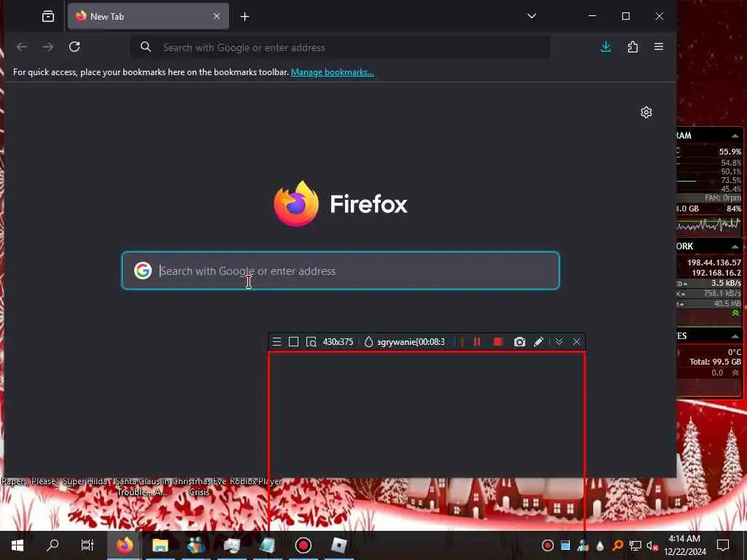
Task: Click the green double-arrow in the network gadget
Action: tap(735, 314)
